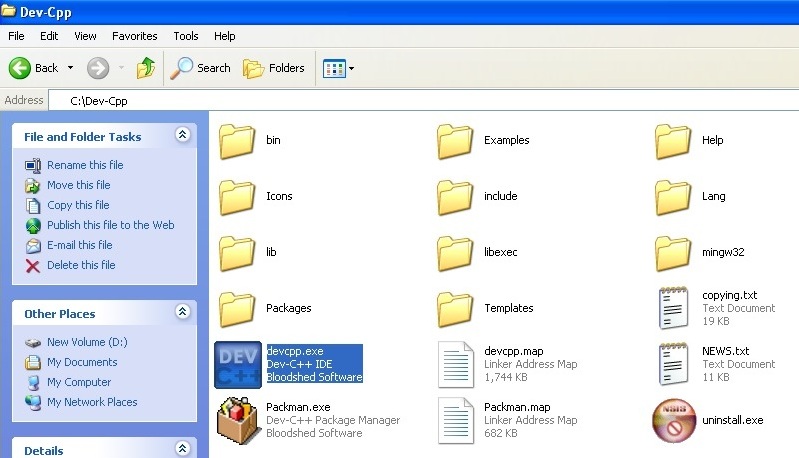Select the Packman.exe package icon

click(237, 420)
